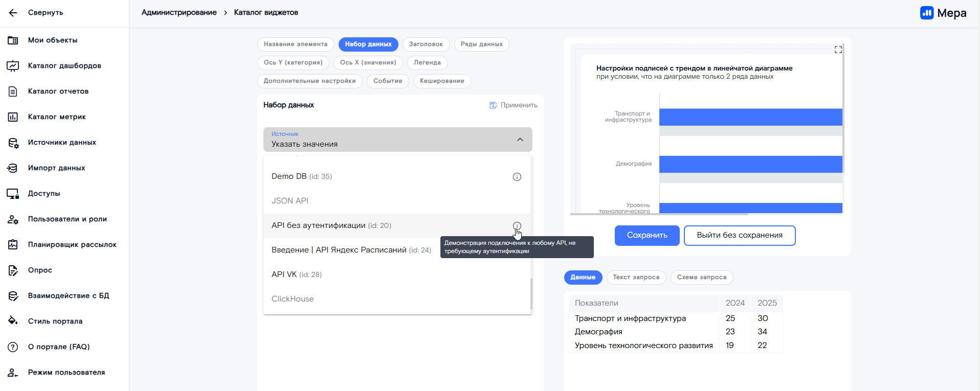Click Выйти без сохранения button
Image resolution: width=980 pixels, height=391 pixels.
[739, 236]
